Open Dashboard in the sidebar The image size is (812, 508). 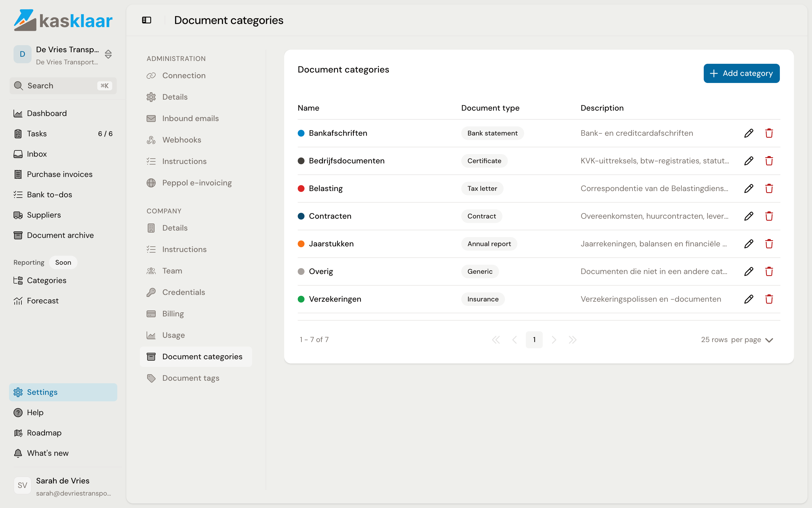(63, 113)
